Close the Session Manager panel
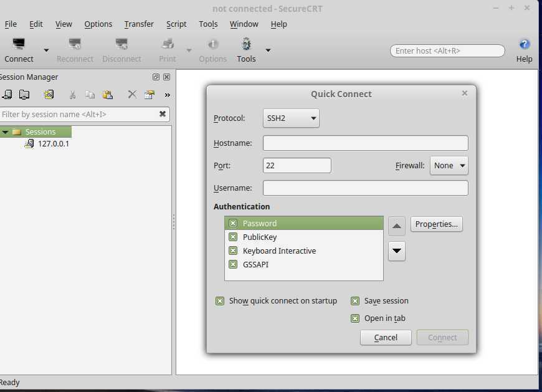542x392 pixels. tap(166, 77)
